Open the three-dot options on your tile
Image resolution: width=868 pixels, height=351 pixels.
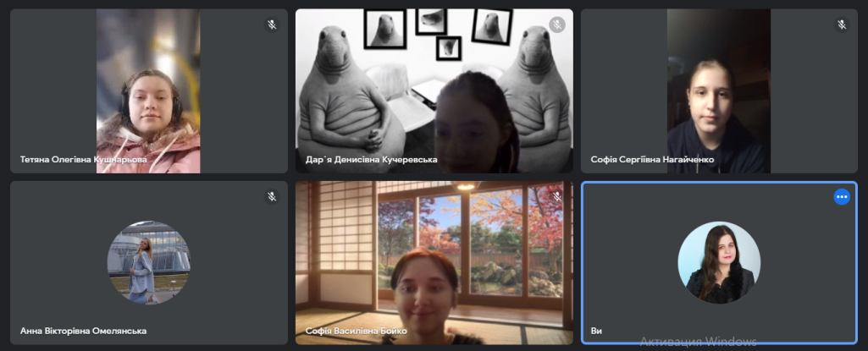click(x=842, y=197)
